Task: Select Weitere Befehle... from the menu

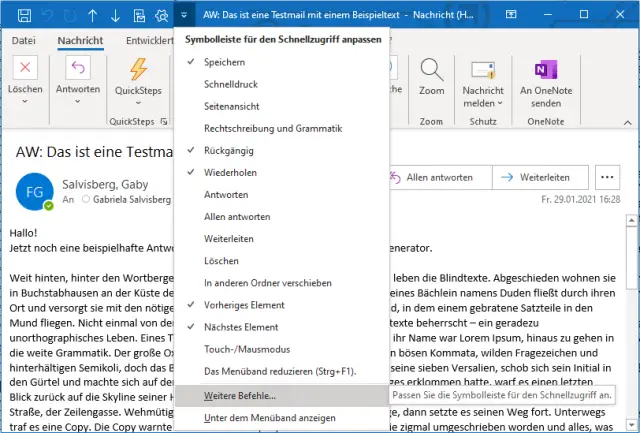Action: point(239,395)
